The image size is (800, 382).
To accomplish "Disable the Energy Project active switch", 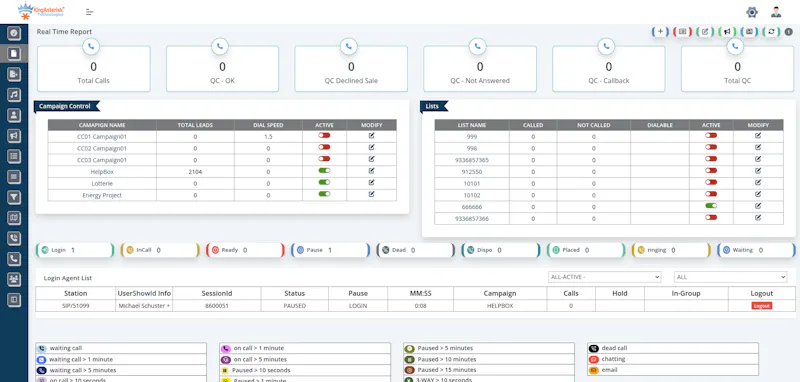I will (x=324, y=194).
